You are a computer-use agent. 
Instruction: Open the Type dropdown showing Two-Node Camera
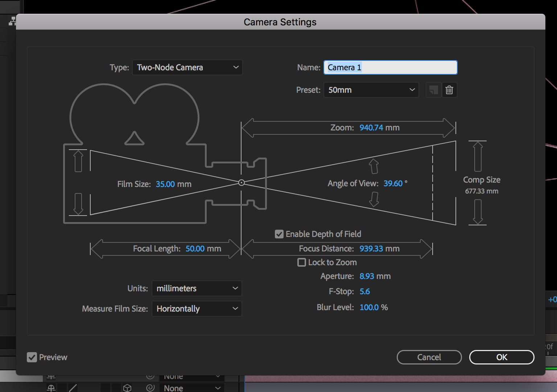pyautogui.click(x=187, y=67)
